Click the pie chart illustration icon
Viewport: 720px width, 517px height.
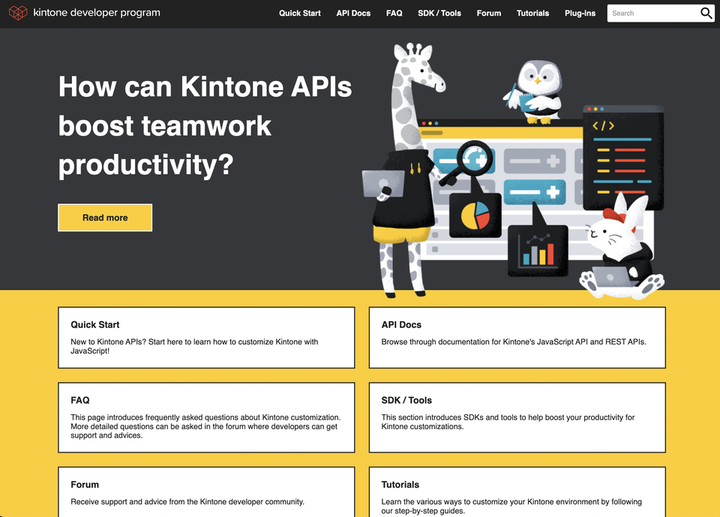pyautogui.click(x=475, y=215)
